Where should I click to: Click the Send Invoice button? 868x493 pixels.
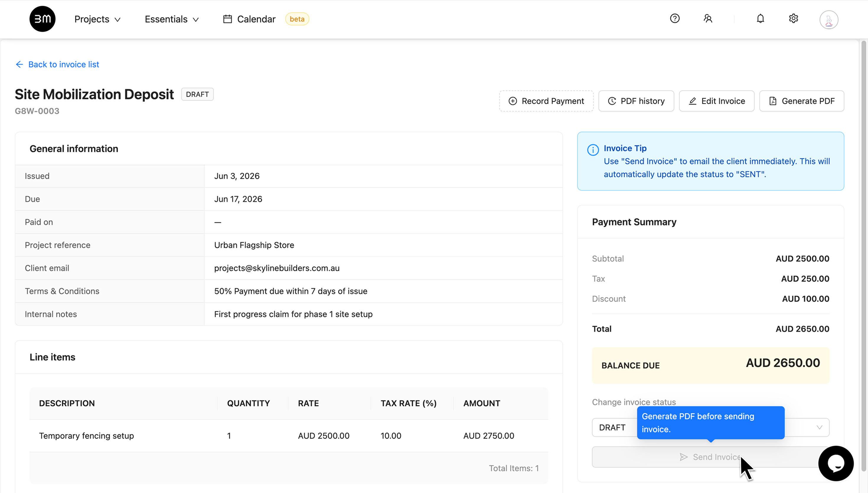[710, 457]
